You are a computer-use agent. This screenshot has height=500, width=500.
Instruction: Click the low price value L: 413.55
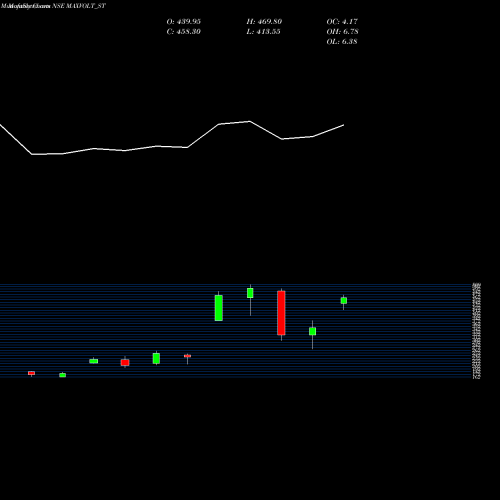tap(264, 32)
